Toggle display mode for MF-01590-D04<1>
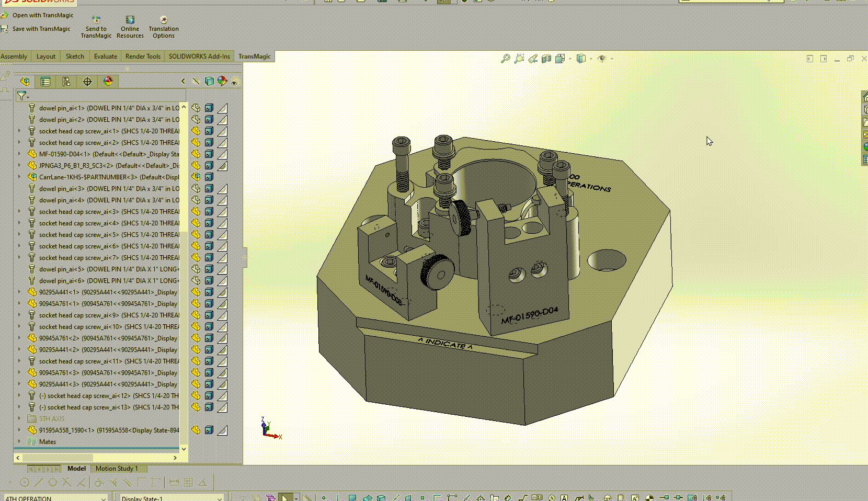The width and height of the screenshot is (868, 501). pyautogui.click(x=209, y=154)
